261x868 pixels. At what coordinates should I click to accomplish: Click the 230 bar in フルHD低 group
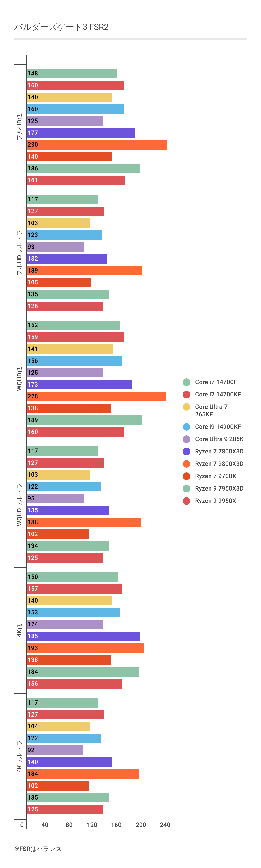pos(97,145)
